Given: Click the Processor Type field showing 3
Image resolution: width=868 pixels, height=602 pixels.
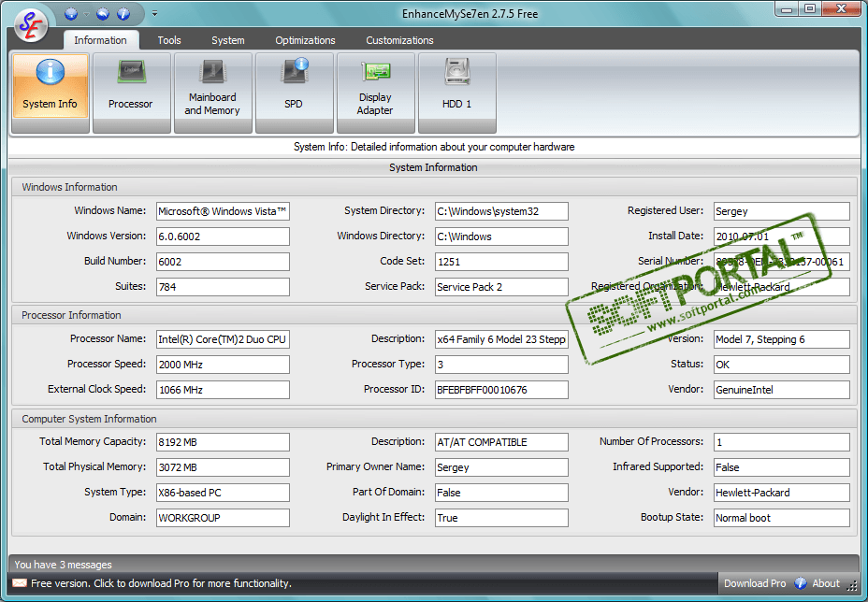Looking at the screenshot, I should [501, 365].
